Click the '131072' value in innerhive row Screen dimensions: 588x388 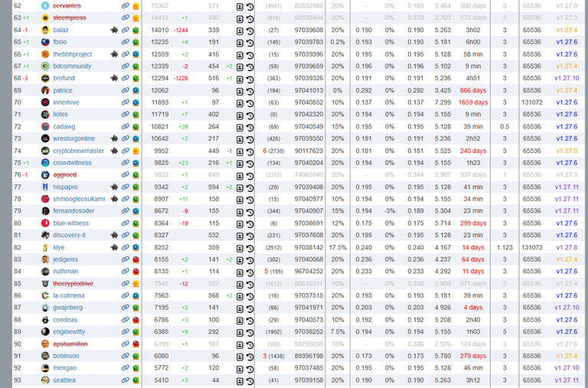click(532, 103)
